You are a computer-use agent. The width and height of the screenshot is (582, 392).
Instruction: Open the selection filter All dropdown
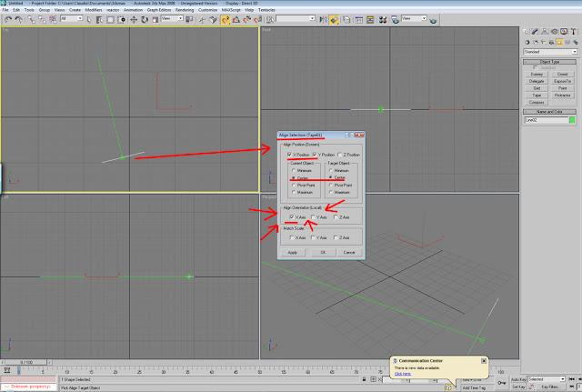pyautogui.click(x=71, y=18)
